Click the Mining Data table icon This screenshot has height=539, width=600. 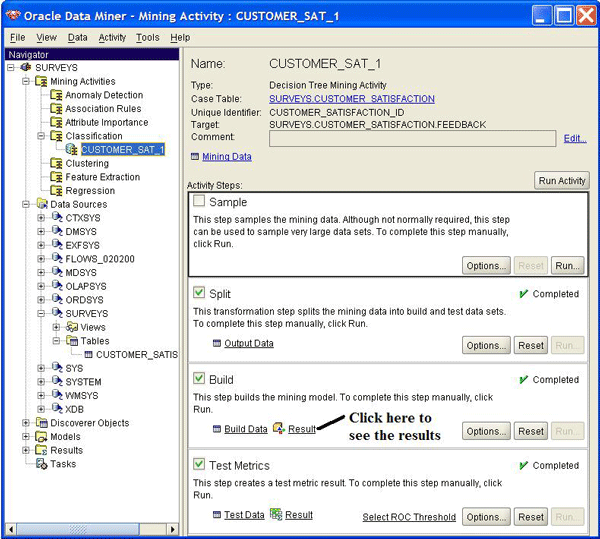click(x=194, y=157)
